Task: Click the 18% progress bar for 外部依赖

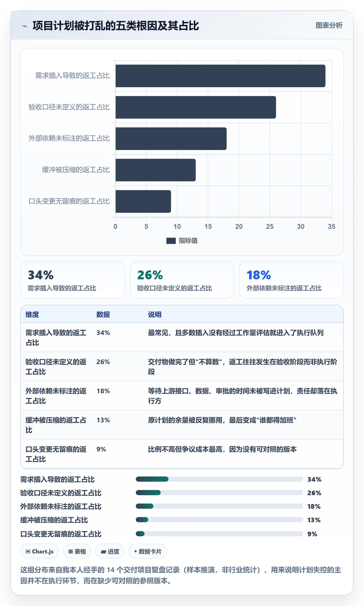Action: tap(219, 506)
